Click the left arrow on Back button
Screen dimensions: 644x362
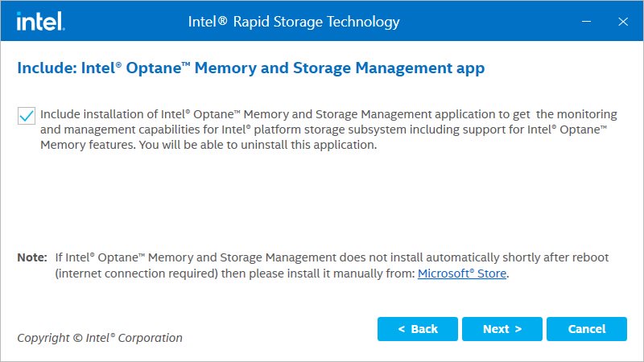402,329
